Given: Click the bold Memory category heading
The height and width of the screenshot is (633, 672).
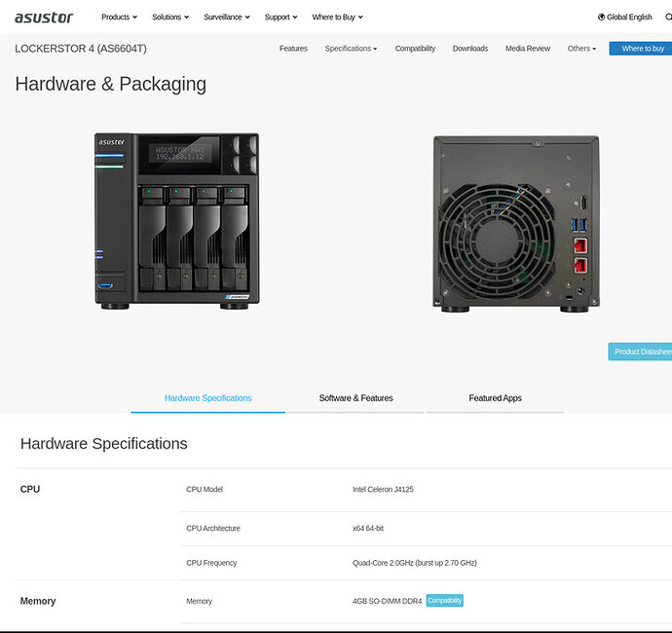Looking at the screenshot, I should tap(38, 601).
